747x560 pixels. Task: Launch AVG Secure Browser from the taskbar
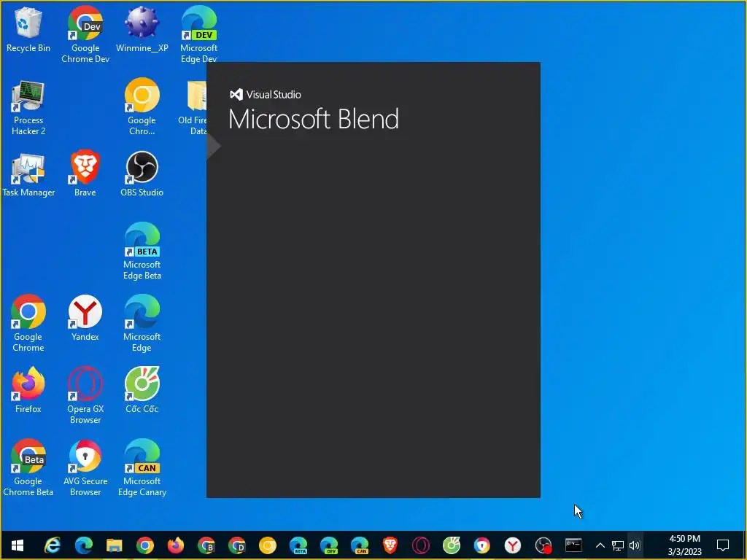click(x=482, y=545)
